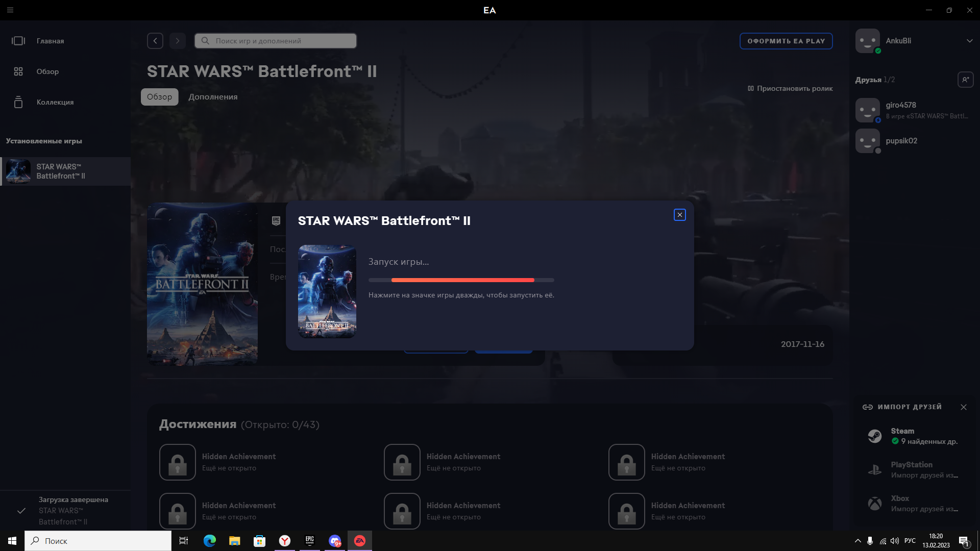Open Task View on the taskbar

(184, 541)
